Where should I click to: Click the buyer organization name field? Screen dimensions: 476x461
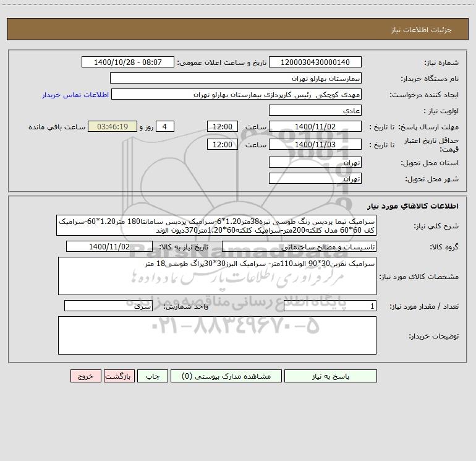point(236,78)
